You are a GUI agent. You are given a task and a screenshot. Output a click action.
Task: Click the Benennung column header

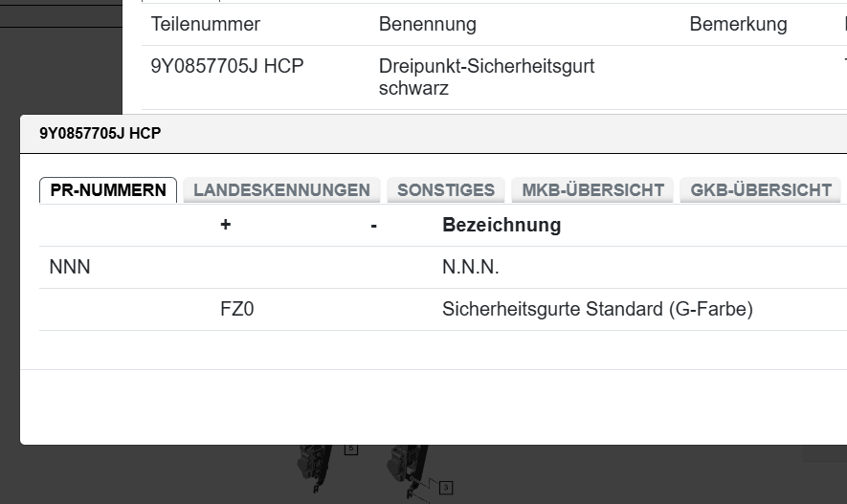(x=427, y=25)
